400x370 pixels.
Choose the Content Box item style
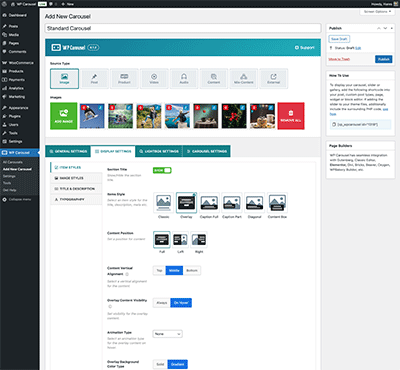(x=277, y=203)
